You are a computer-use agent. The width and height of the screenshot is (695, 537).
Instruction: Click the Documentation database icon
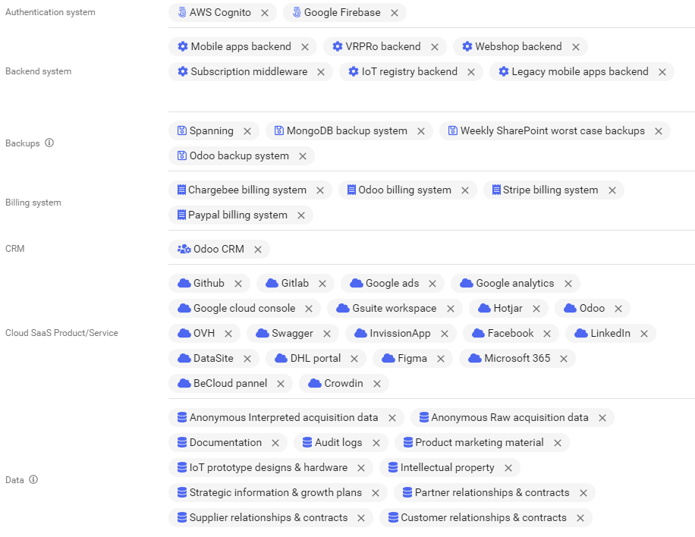182,442
